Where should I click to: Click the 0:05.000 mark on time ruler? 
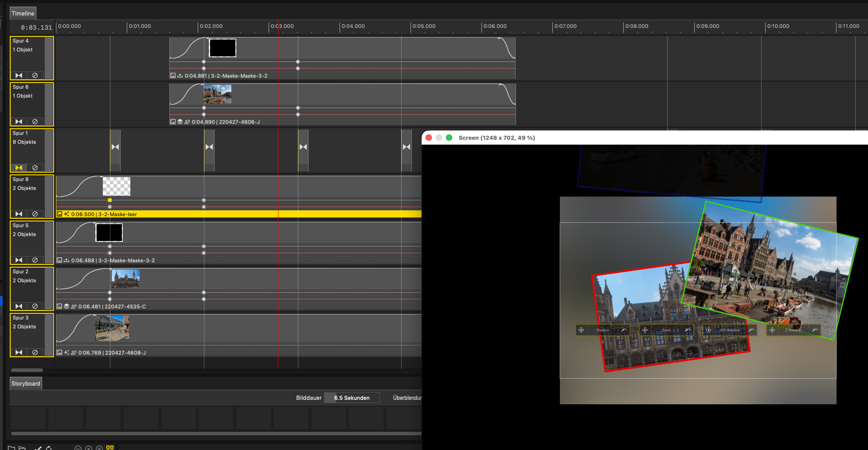424,26
